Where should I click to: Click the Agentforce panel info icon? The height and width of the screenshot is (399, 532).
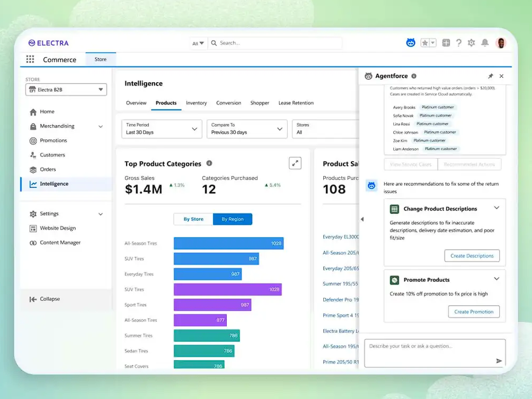(x=414, y=76)
